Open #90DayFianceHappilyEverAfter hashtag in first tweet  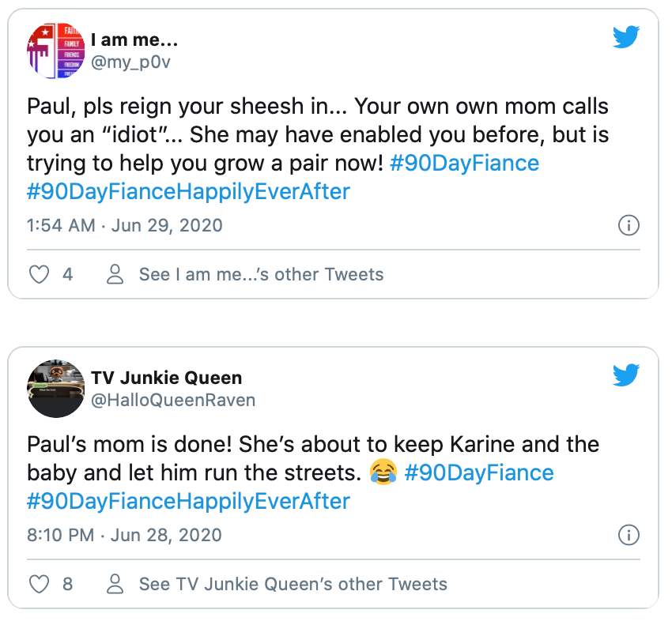pos(188,192)
